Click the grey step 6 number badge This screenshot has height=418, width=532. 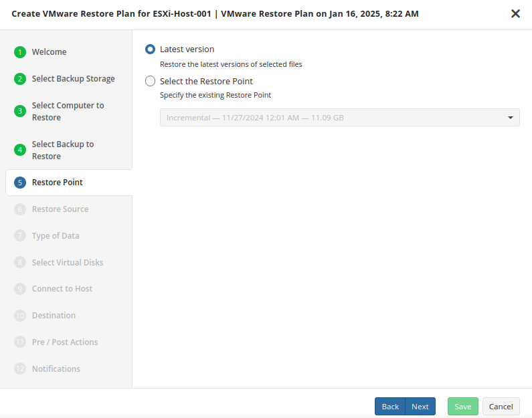[20, 209]
